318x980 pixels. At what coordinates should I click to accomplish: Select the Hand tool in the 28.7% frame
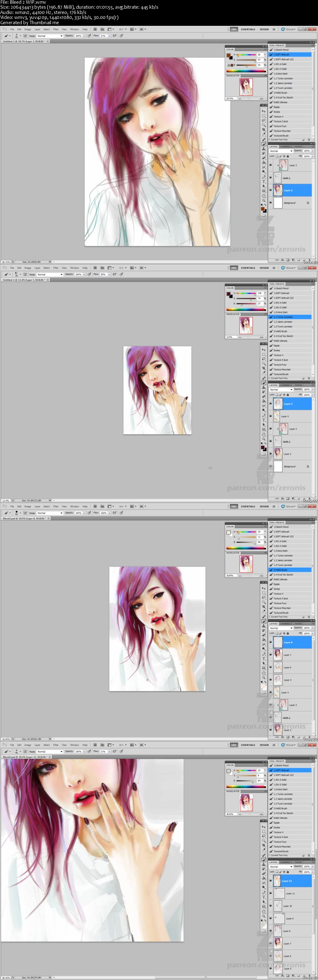[264, 196]
